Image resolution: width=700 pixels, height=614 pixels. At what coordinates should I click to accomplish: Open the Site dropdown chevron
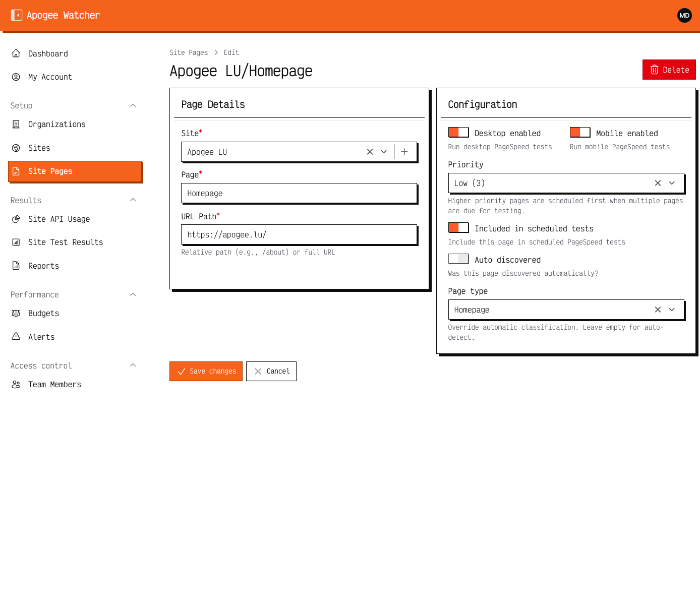click(384, 152)
